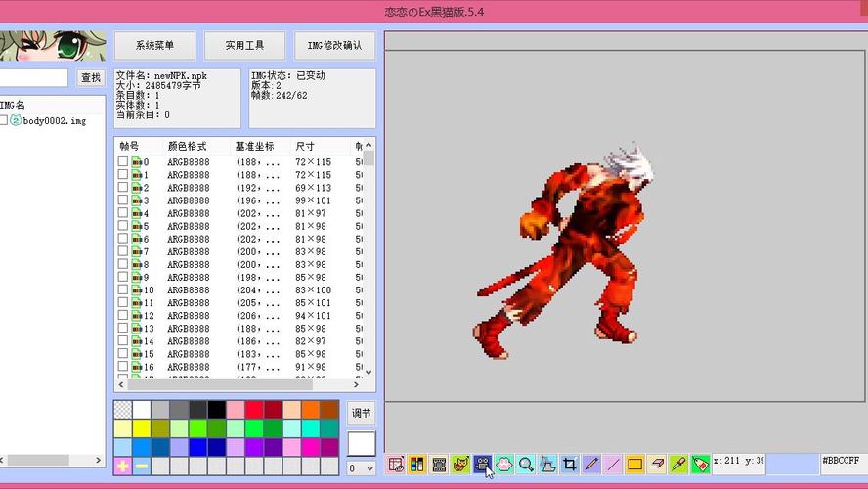
Task: Check the checkbox for frame 6
Action: [x=122, y=239]
